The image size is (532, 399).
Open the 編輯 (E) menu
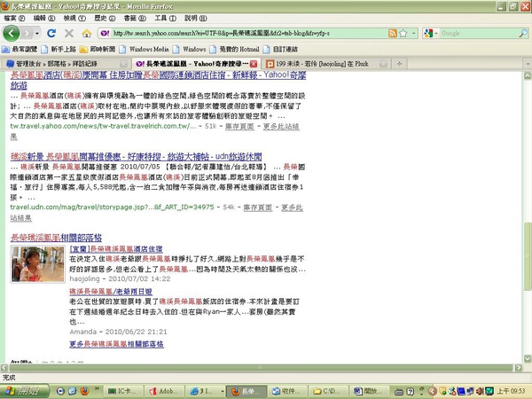(x=44, y=19)
